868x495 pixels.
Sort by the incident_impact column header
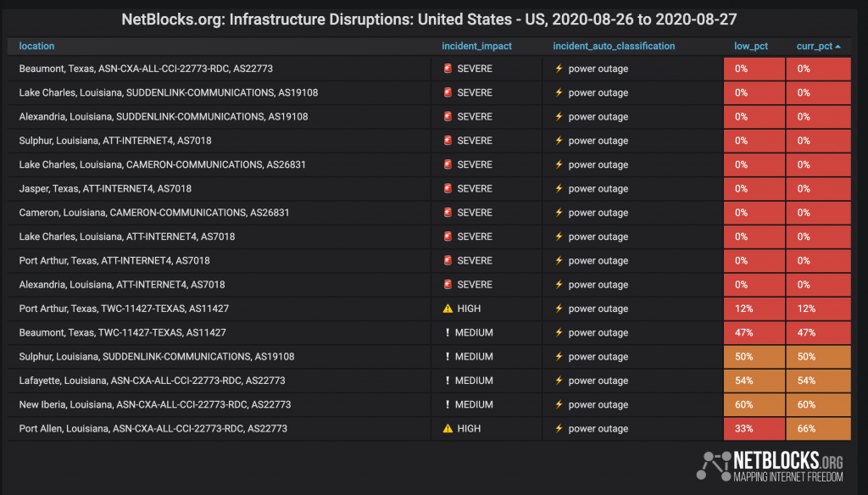tap(476, 46)
